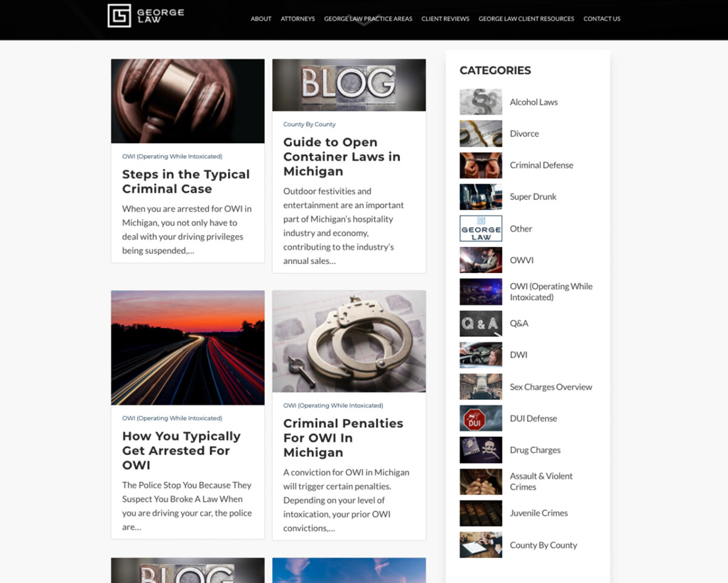Viewport: 728px width, 583px height.
Task: Click the skull Drug Charges thumbnail
Action: 480,450
